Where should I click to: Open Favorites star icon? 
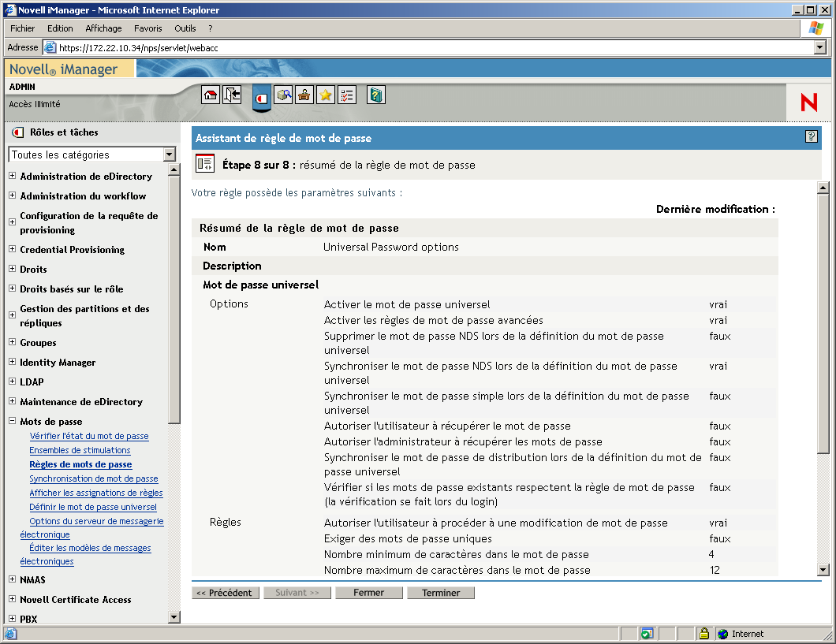click(x=325, y=95)
